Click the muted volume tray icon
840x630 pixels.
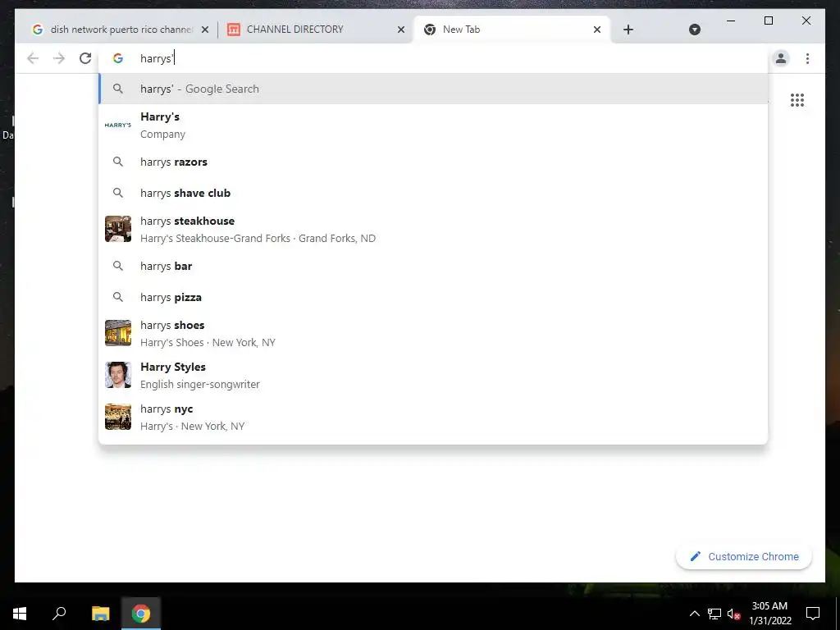coord(734,614)
